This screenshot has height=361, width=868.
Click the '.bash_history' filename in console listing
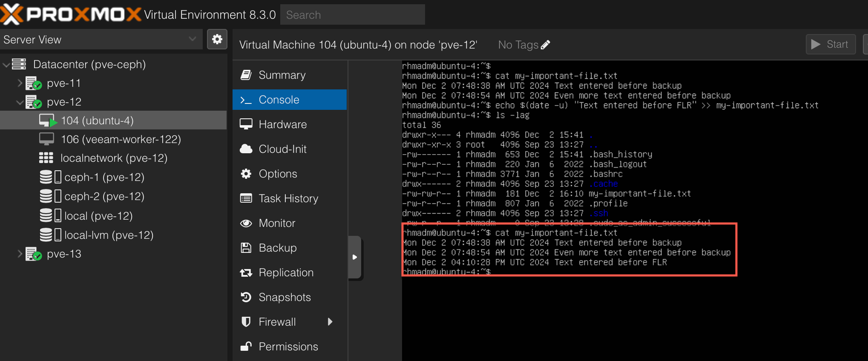621,155
